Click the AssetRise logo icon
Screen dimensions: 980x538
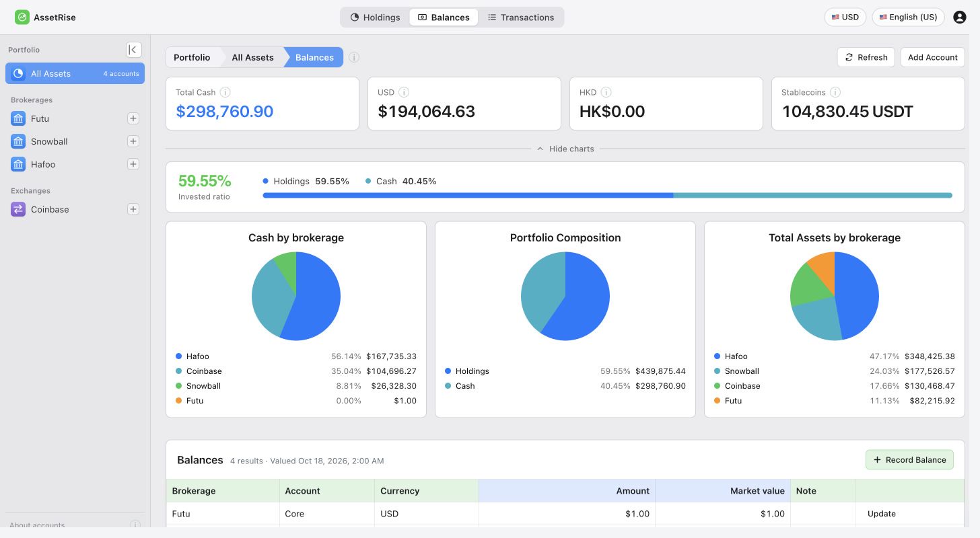(22, 17)
